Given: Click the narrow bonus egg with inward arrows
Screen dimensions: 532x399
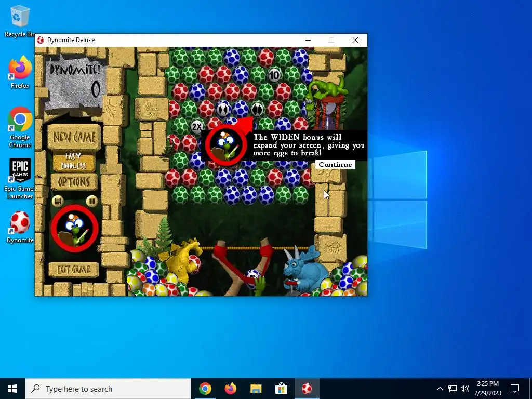Looking at the screenshot, I should 223,109.
